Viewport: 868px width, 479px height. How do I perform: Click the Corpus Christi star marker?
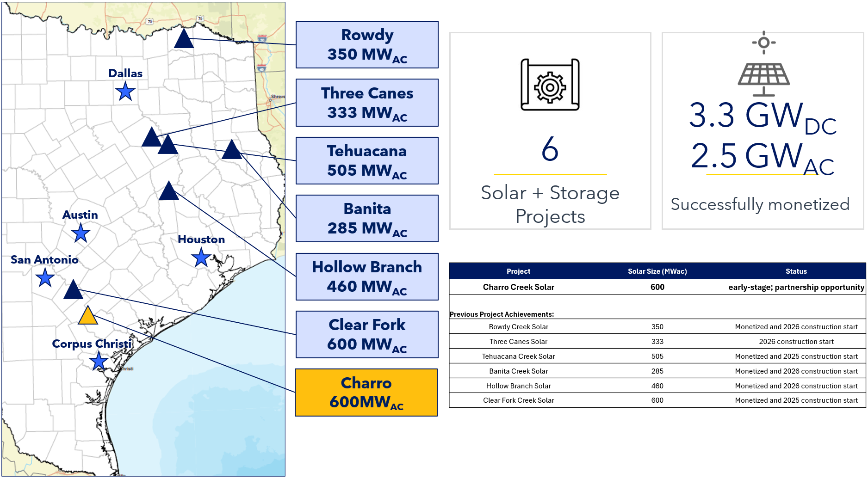tap(99, 361)
